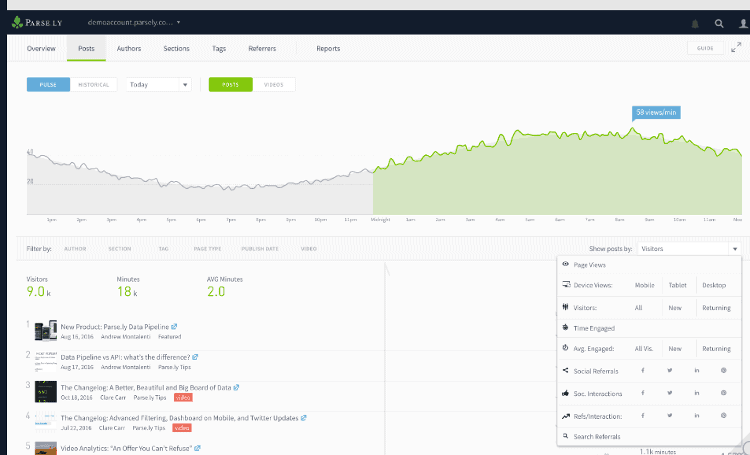Open post Data Pipeline vs API: what's the difference?
Image resolution: width=750 pixels, height=455 pixels.
pyautogui.click(x=125, y=357)
